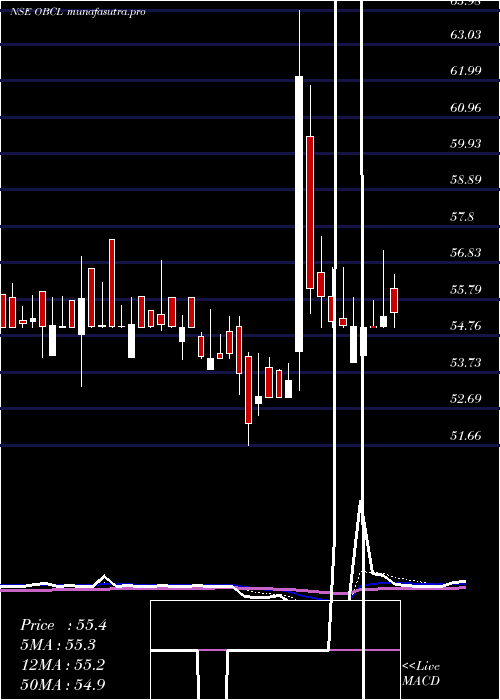Click the MACD peak of the white line
500x700 pixels.
361,504
